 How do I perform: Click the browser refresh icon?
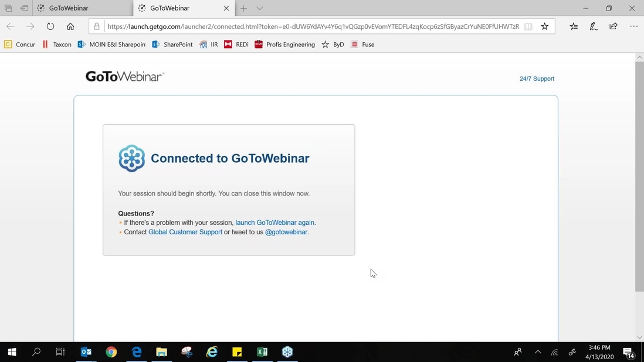(x=50, y=26)
